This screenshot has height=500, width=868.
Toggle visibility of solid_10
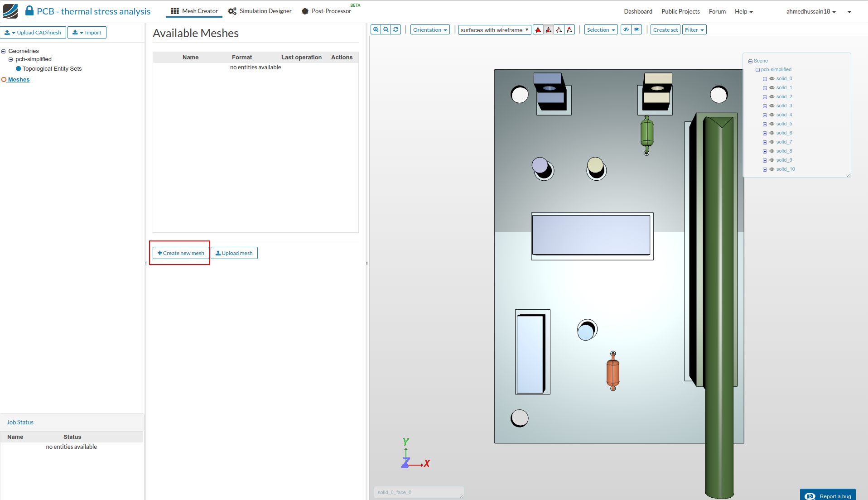[x=772, y=169]
